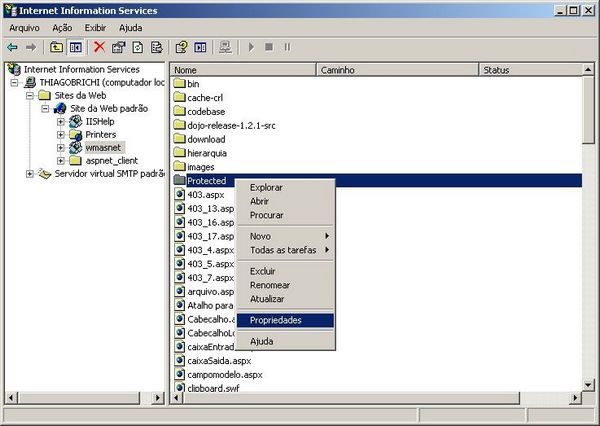Expand the IISHelp tree node
This screenshot has width=600, height=426.
click(60, 122)
